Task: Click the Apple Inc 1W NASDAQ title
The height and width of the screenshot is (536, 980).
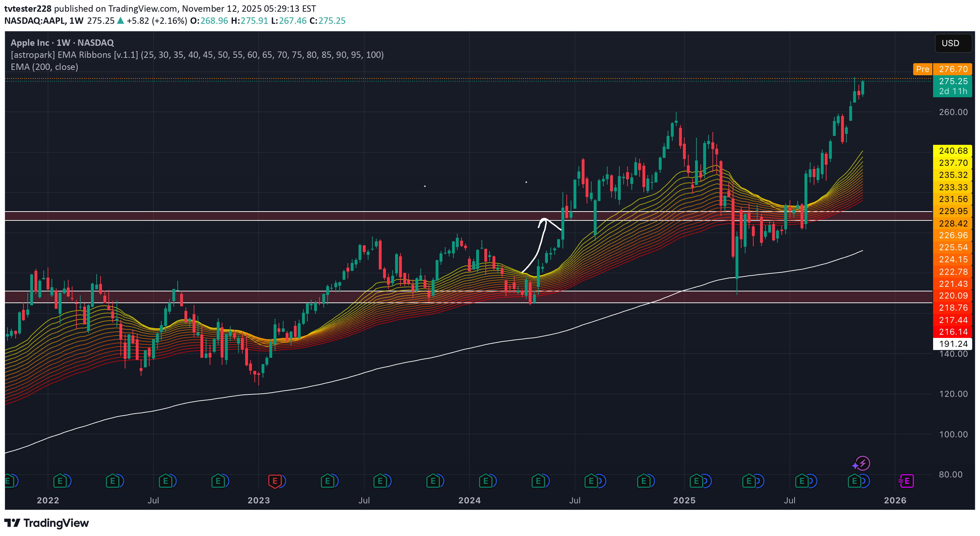Action: pyautogui.click(x=62, y=43)
